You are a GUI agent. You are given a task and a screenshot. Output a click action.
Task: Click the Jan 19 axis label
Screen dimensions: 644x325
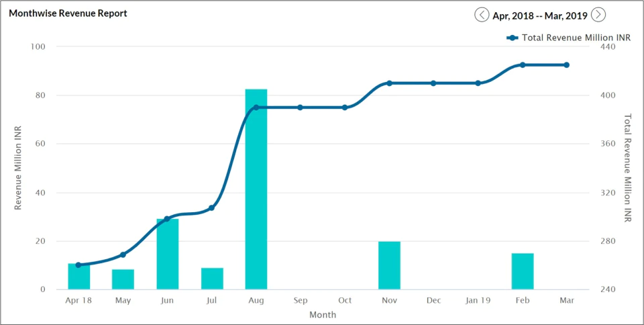pos(478,301)
